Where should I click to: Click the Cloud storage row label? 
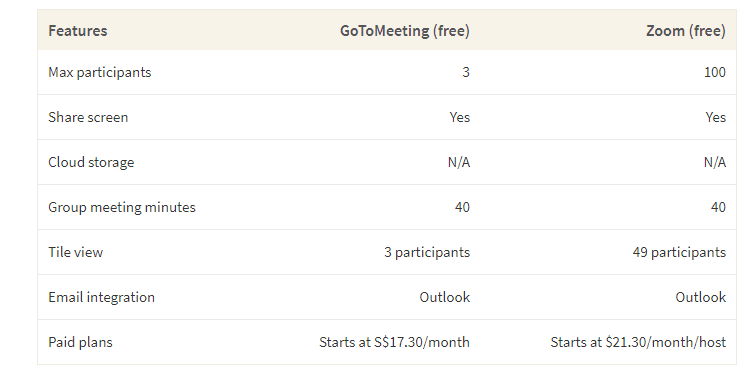[91, 162]
